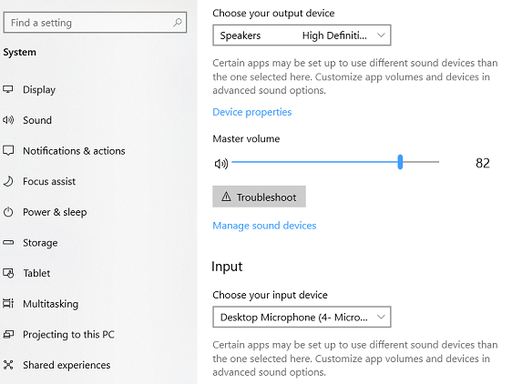Viewport: 512px width, 384px height.
Task: Click the low end of the Master volume track
Action: point(233,162)
